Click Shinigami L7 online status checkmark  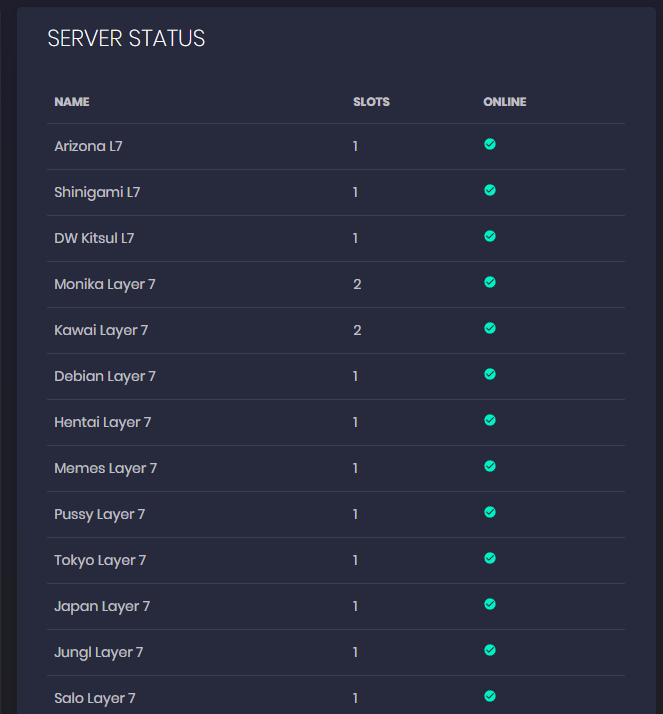490,190
